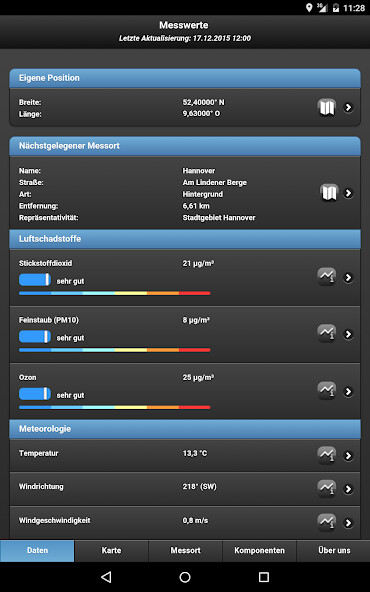Open map icon for Eigene Position
Viewport: 370px width, 592px height.
pyautogui.click(x=327, y=108)
